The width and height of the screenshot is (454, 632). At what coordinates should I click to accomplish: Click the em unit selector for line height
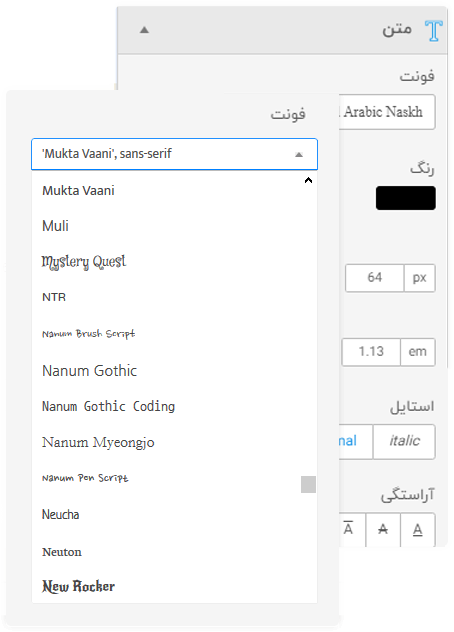tap(417, 352)
